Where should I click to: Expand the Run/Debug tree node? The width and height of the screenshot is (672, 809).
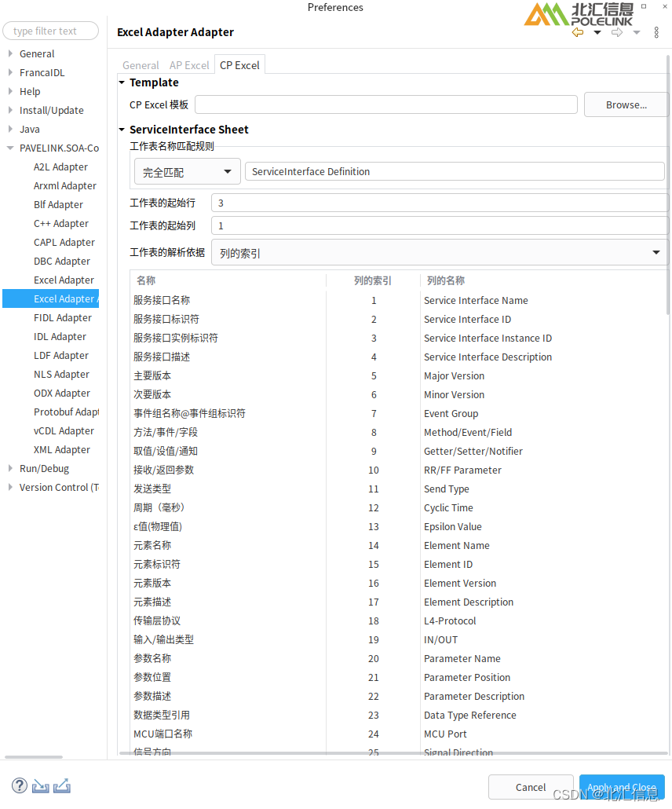pyautogui.click(x=10, y=468)
